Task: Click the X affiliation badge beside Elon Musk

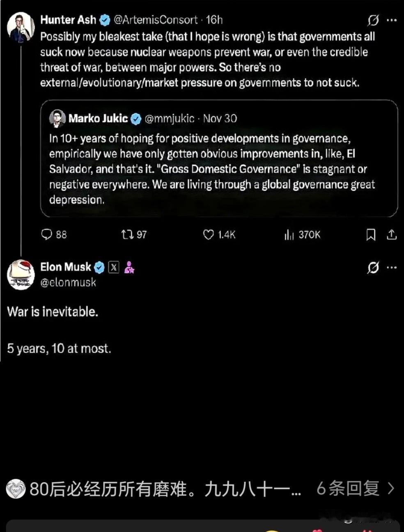Action: [114, 268]
